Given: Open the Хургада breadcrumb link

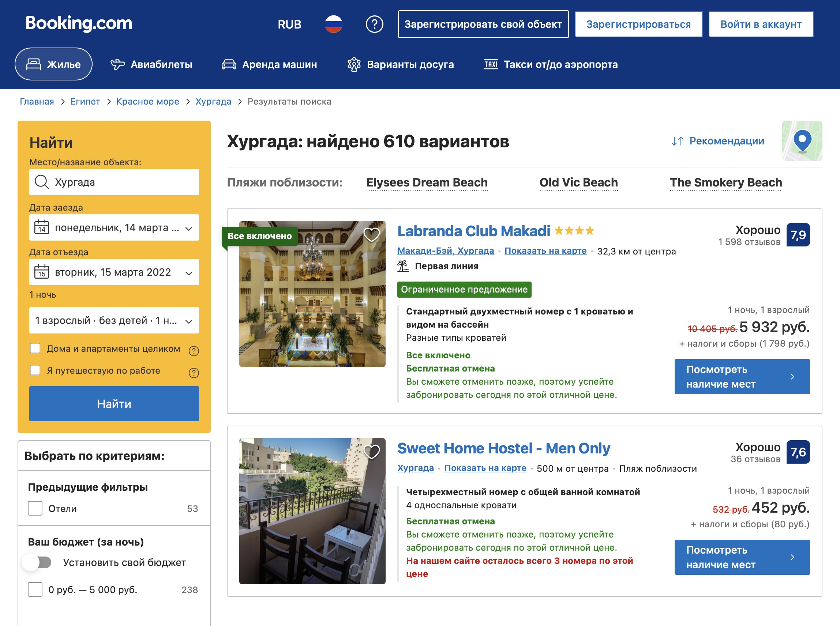Looking at the screenshot, I should point(213,102).
